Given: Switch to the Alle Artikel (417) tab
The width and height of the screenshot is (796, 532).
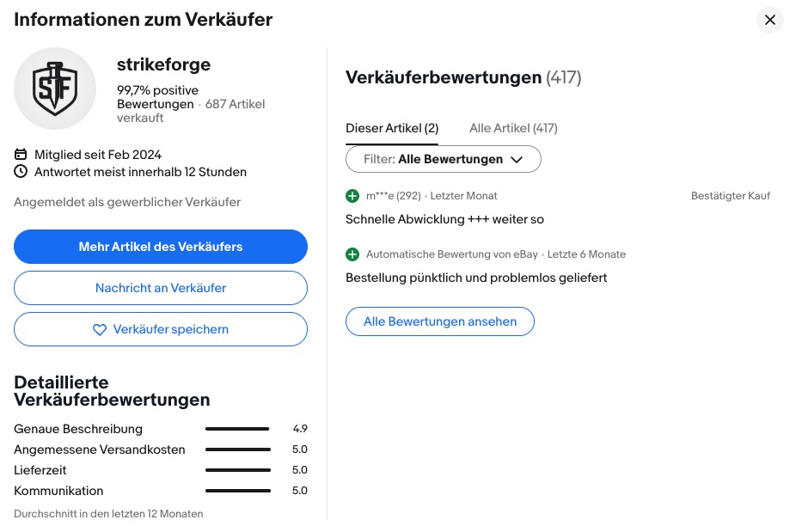Looking at the screenshot, I should (513, 128).
